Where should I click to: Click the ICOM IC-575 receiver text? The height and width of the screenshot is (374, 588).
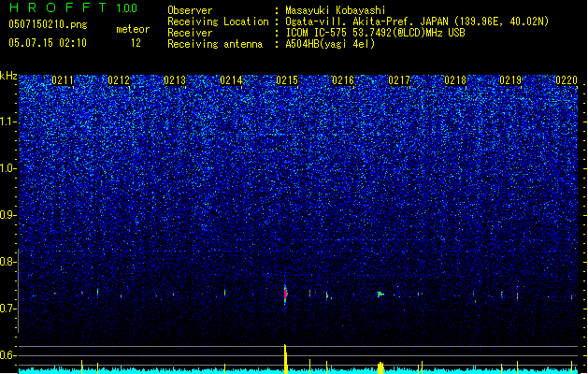click(x=375, y=33)
